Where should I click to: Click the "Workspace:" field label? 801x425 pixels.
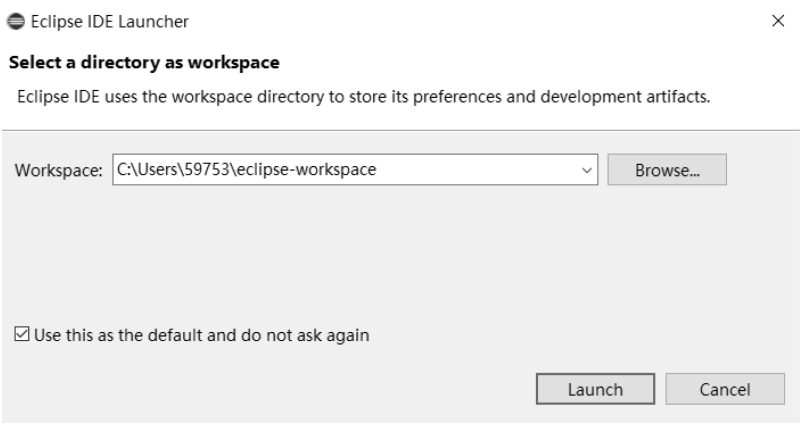pyautogui.click(x=59, y=170)
